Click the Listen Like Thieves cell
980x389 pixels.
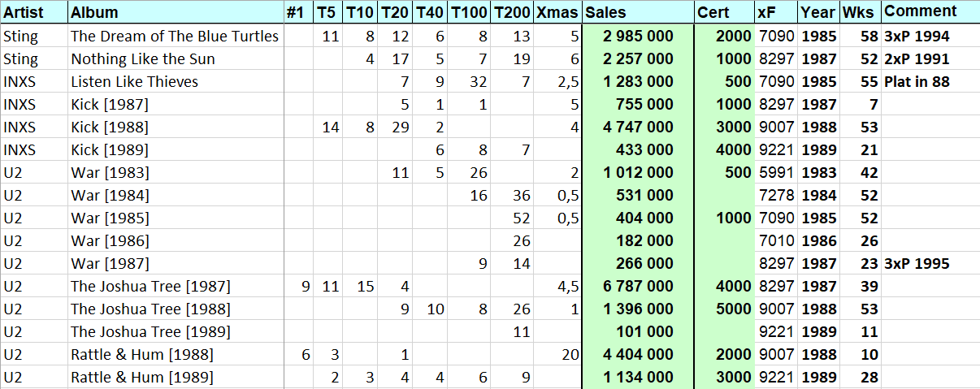[176, 82]
